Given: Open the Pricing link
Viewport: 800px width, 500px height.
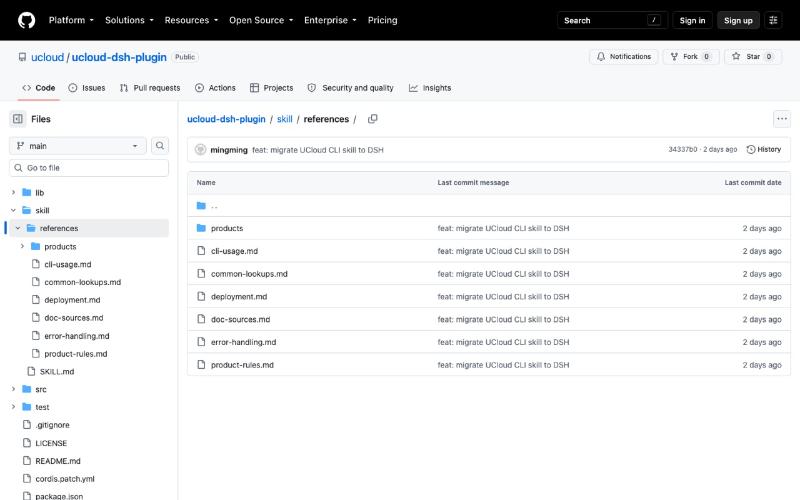Looking at the screenshot, I should click(382, 20).
